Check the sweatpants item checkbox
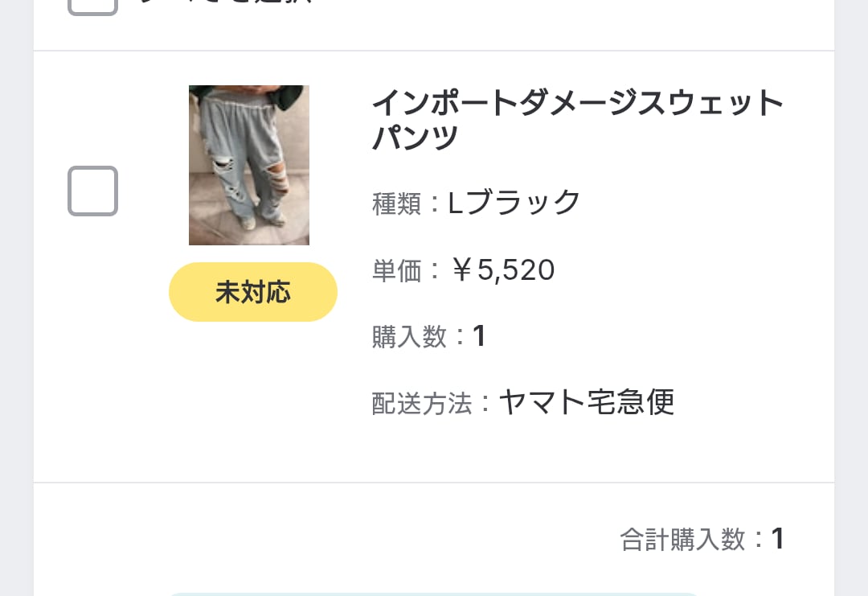The height and width of the screenshot is (596, 868). point(92,191)
